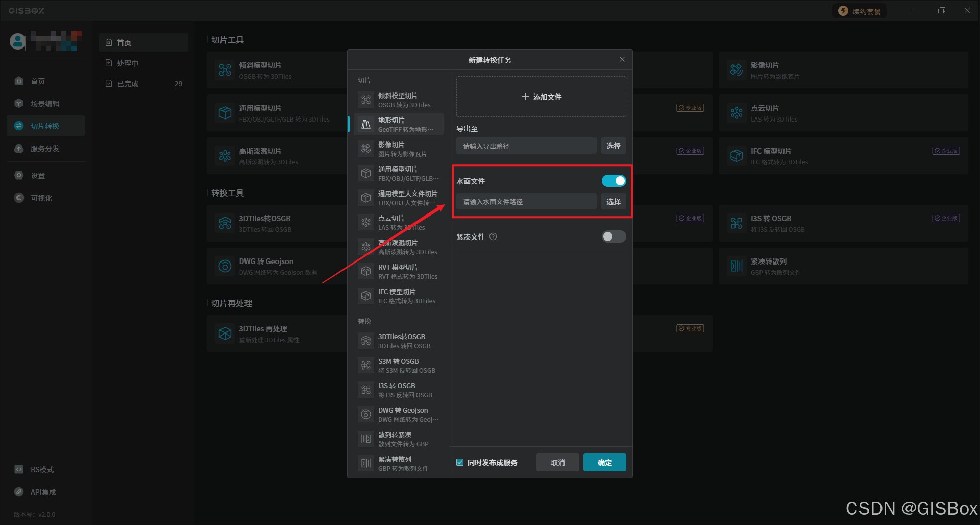Screen dimensions: 980x525
Task: Open 设置 from sidebar
Action: click(x=46, y=175)
